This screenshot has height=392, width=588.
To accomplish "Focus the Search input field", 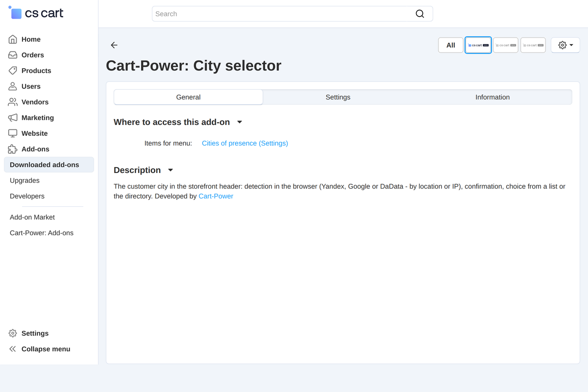I will 293,14.
